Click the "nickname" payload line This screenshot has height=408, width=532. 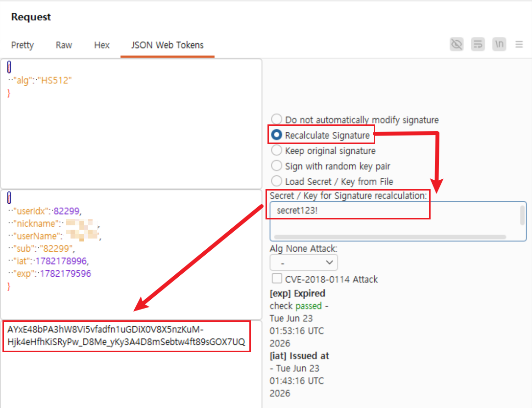[54, 223]
